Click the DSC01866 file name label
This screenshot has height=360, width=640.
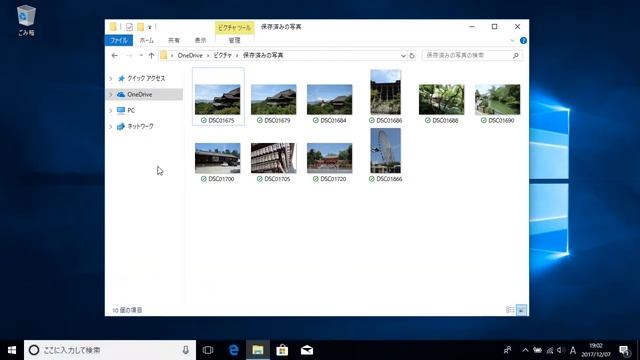(389, 179)
